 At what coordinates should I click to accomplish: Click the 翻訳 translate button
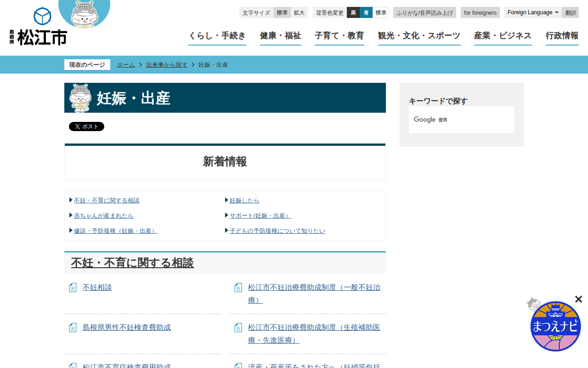click(x=571, y=12)
